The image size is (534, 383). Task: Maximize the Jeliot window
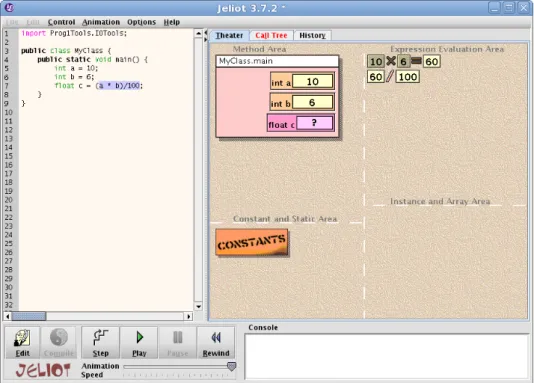click(509, 8)
